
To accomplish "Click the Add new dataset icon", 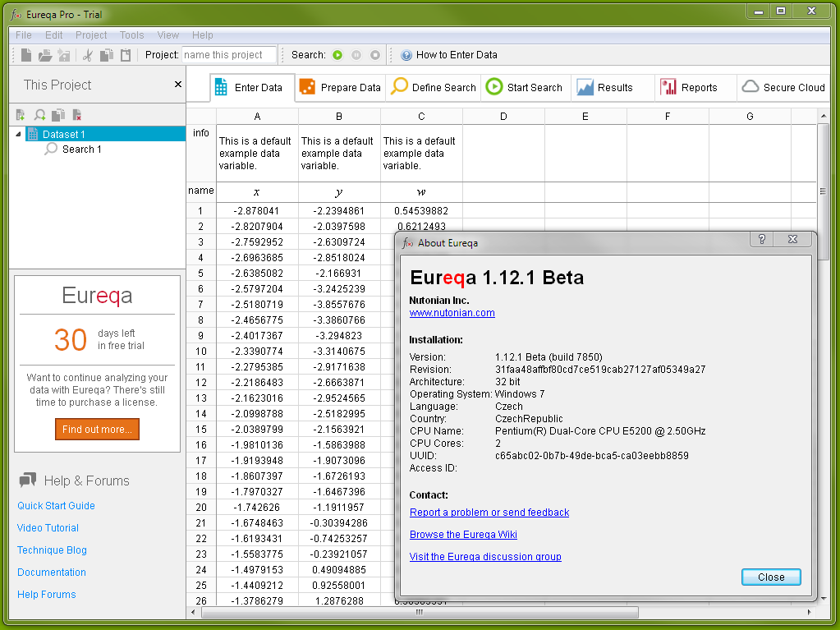I will pyautogui.click(x=21, y=115).
